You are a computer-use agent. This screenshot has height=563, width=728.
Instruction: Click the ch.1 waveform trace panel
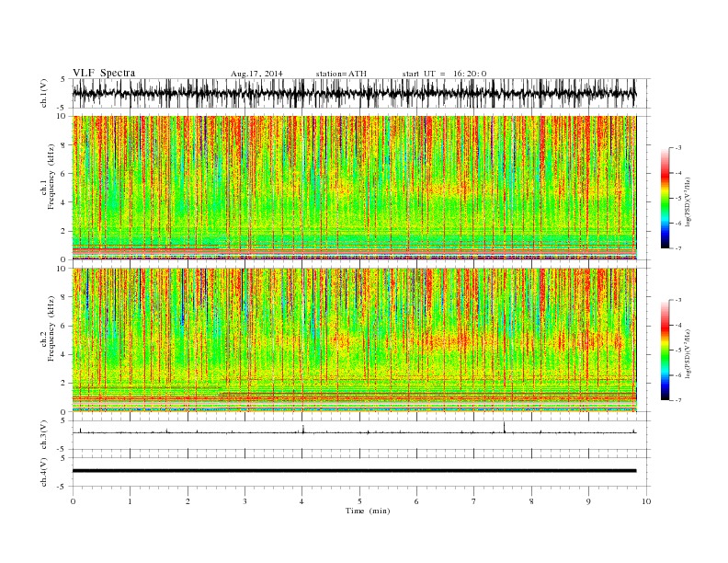(361, 93)
